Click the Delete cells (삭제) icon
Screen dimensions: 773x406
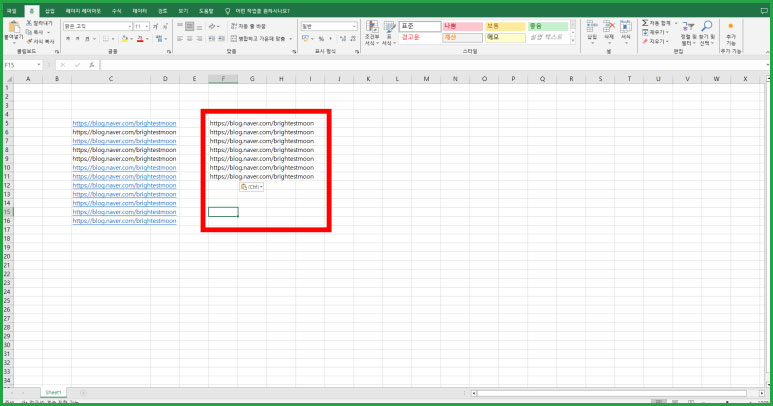(x=609, y=28)
